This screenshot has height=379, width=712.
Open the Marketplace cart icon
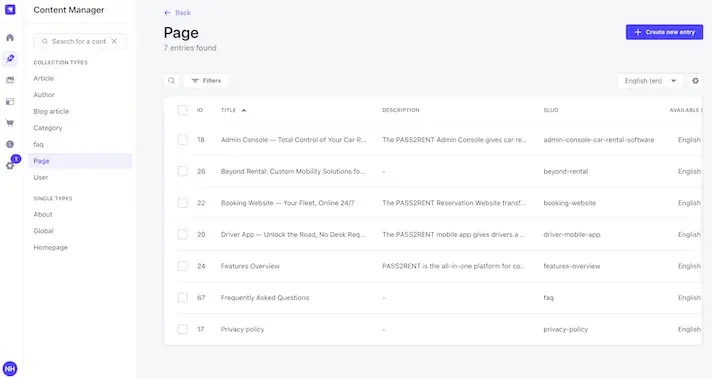pyautogui.click(x=10, y=123)
